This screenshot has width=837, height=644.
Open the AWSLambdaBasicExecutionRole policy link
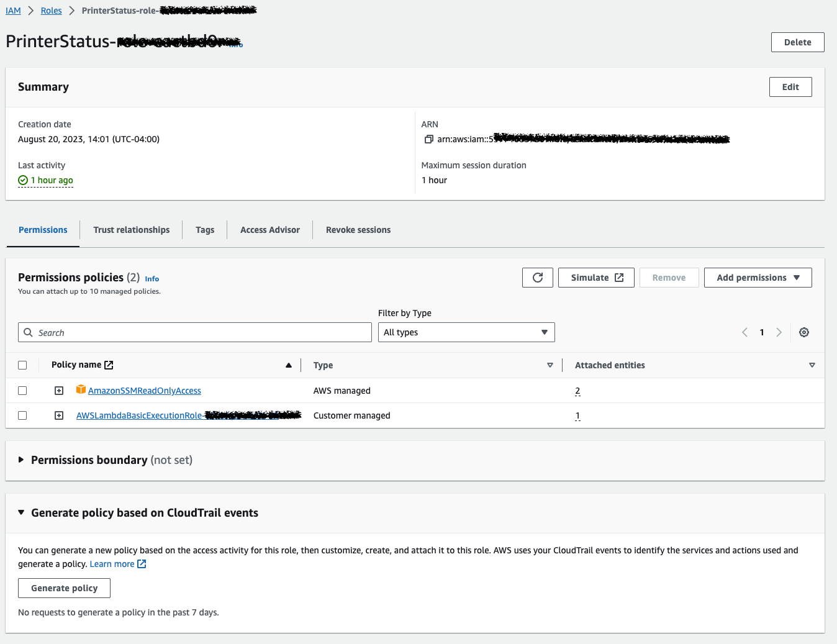click(x=189, y=415)
